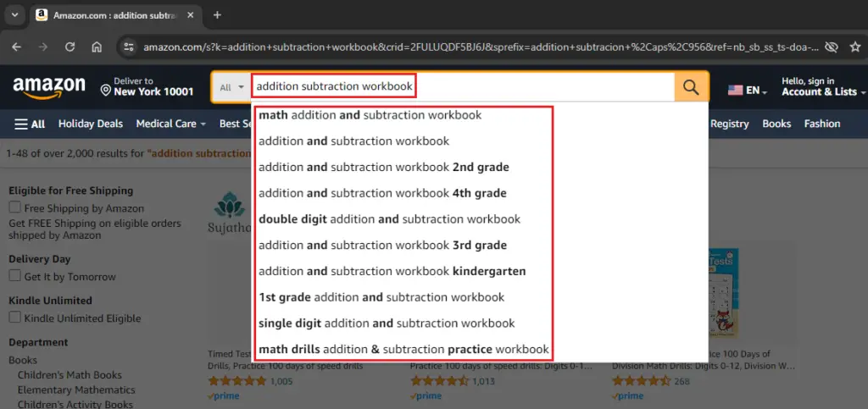Click the search text field
868x409 pixels.
pyautogui.click(x=462, y=86)
